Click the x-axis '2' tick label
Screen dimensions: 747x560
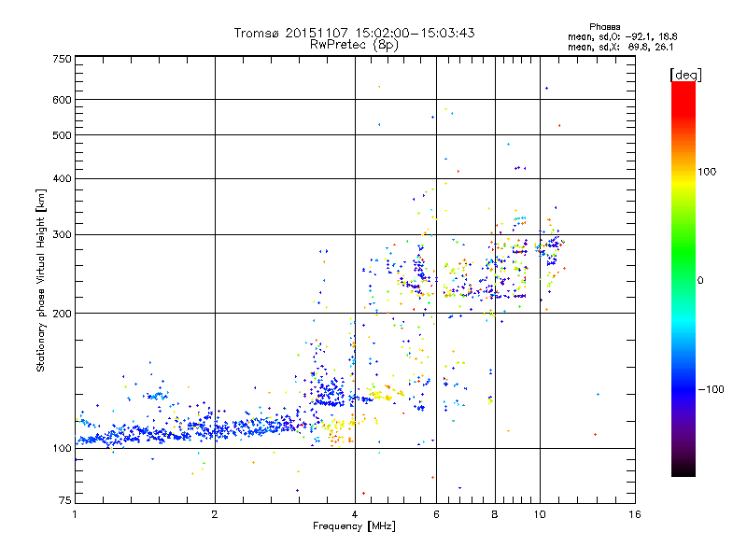pos(215,514)
